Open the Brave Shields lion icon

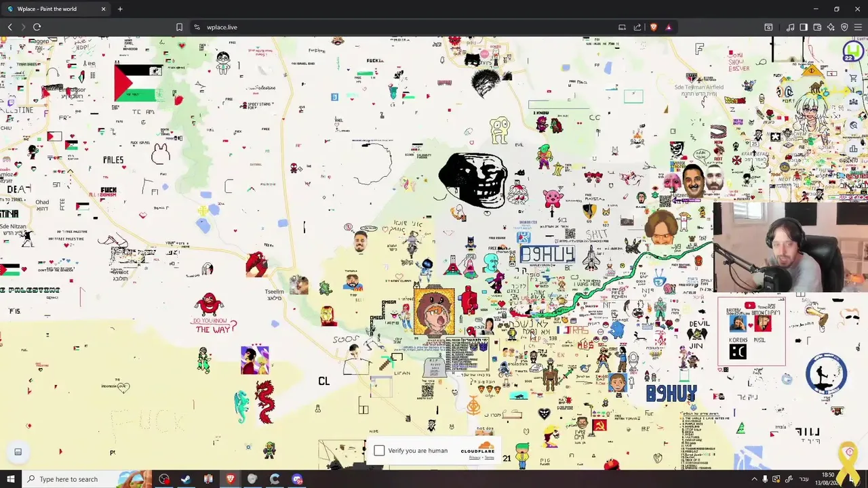[x=654, y=27]
